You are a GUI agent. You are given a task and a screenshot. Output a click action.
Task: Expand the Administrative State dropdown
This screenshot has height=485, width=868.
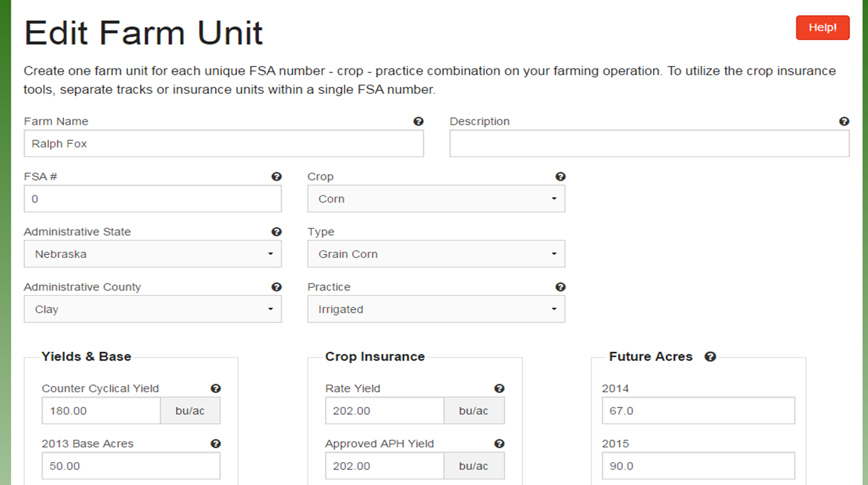152,254
